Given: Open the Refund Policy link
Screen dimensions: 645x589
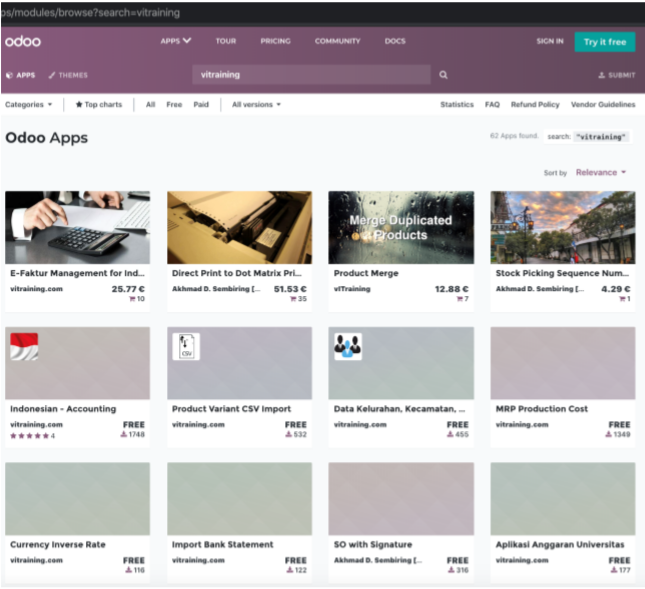Looking at the screenshot, I should coord(535,104).
